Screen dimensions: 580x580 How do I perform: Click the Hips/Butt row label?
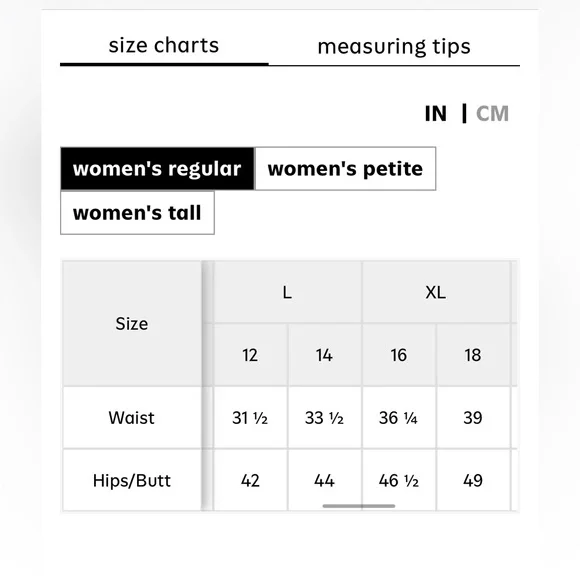click(132, 480)
